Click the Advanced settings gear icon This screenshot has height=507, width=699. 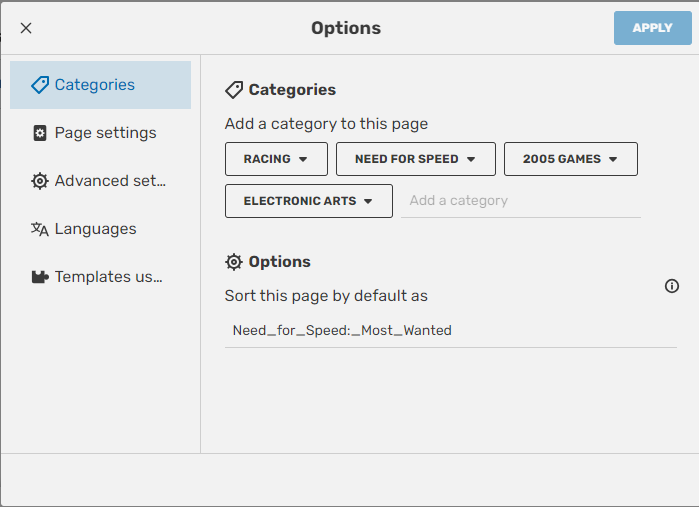coord(40,181)
